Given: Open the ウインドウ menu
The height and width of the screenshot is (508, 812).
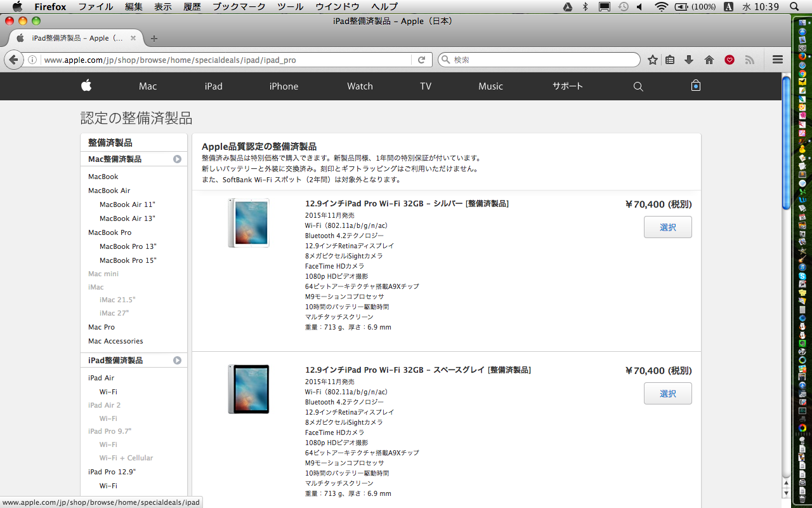Looking at the screenshot, I should point(337,6).
